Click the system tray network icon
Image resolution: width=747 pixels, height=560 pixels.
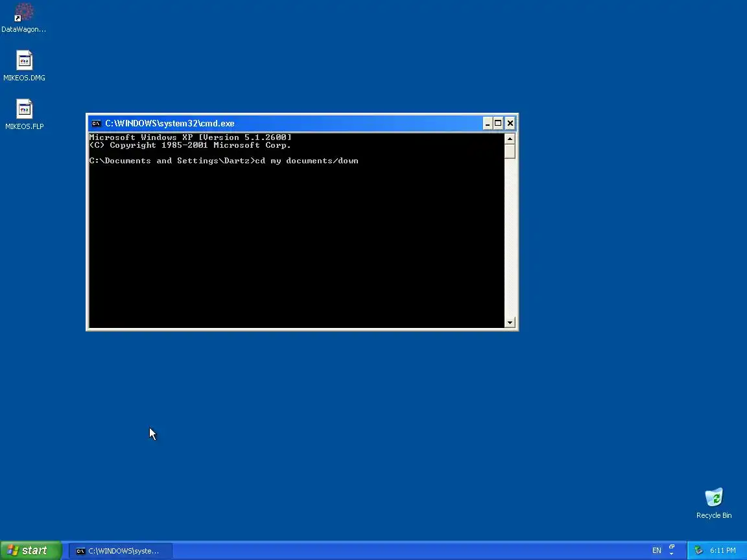pyautogui.click(x=698, y=550)
